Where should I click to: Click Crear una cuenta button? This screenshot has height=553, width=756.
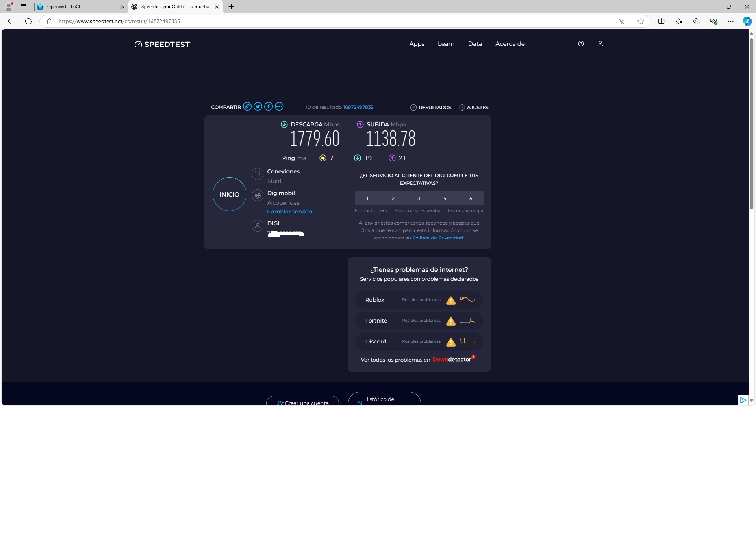pyautogui.click(x=303, y=401)
